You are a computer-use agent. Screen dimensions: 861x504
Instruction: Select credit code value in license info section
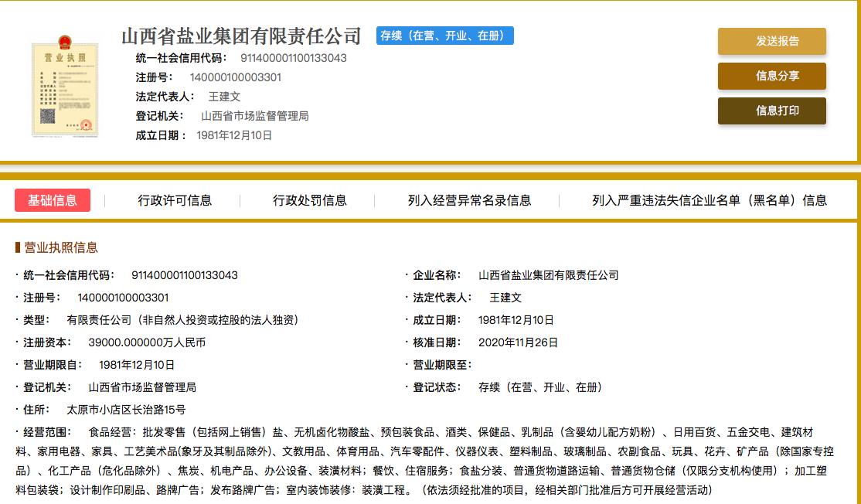click(x=185, y=275)
